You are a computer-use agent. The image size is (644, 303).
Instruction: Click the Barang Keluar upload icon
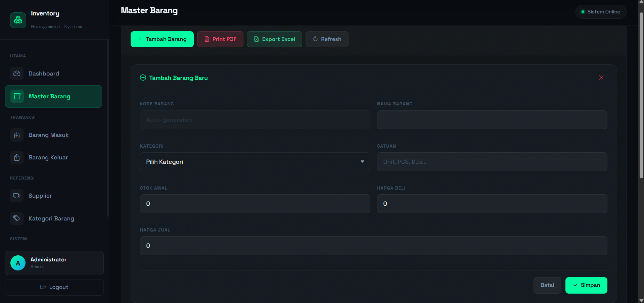pos(17,157)
